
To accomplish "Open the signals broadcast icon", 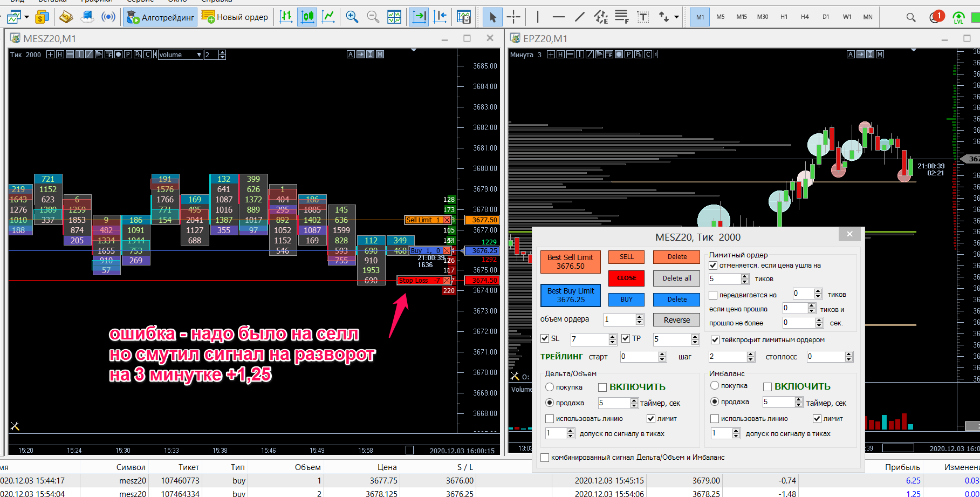I will pos(108,17).
